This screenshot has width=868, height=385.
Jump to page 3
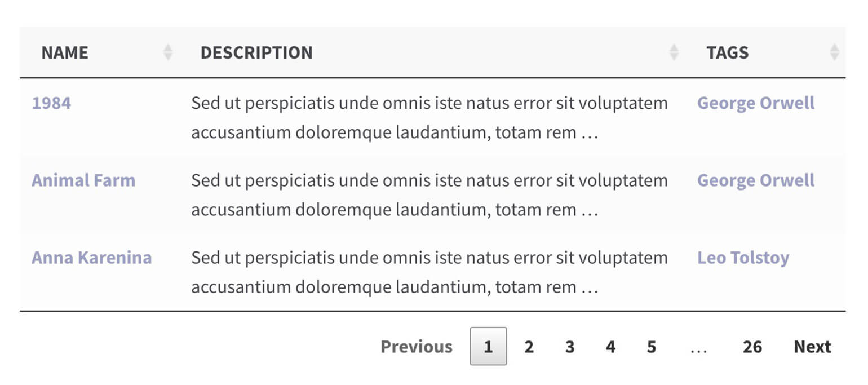pos(570,347)
